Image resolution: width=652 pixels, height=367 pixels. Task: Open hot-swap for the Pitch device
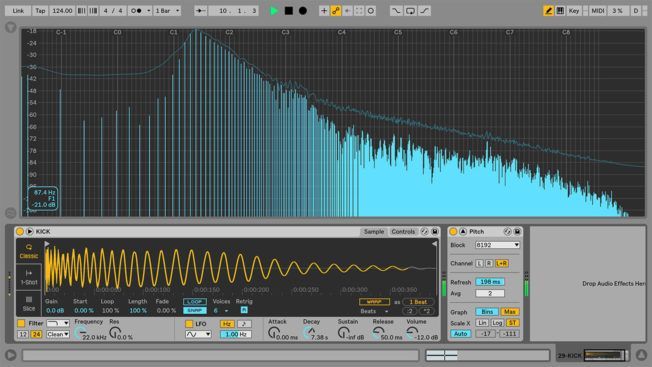pyautogui.click(x=507, y=232)
